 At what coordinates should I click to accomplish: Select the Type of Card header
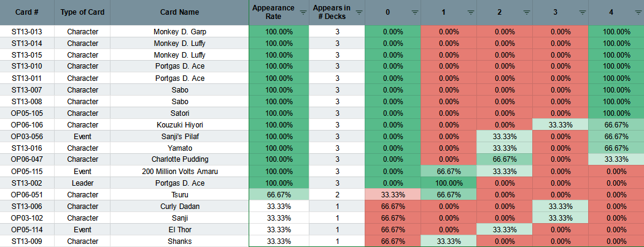82,12
